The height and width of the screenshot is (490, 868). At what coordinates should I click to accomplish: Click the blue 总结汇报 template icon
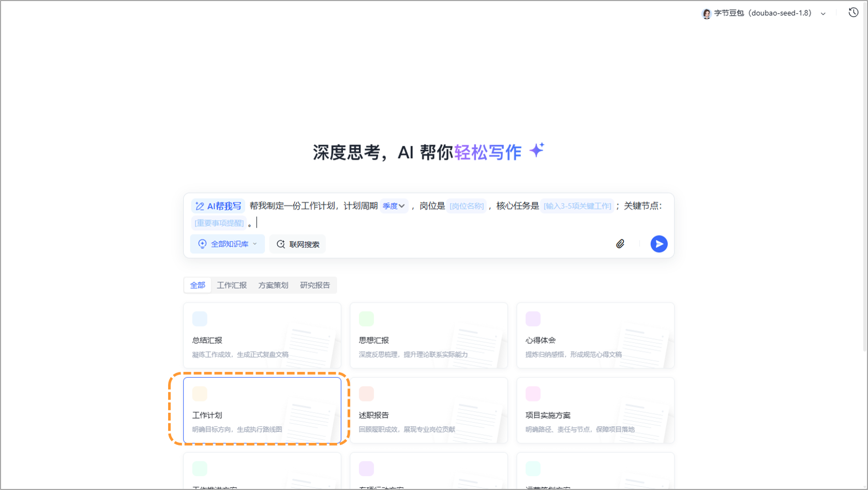pos(200,319)
